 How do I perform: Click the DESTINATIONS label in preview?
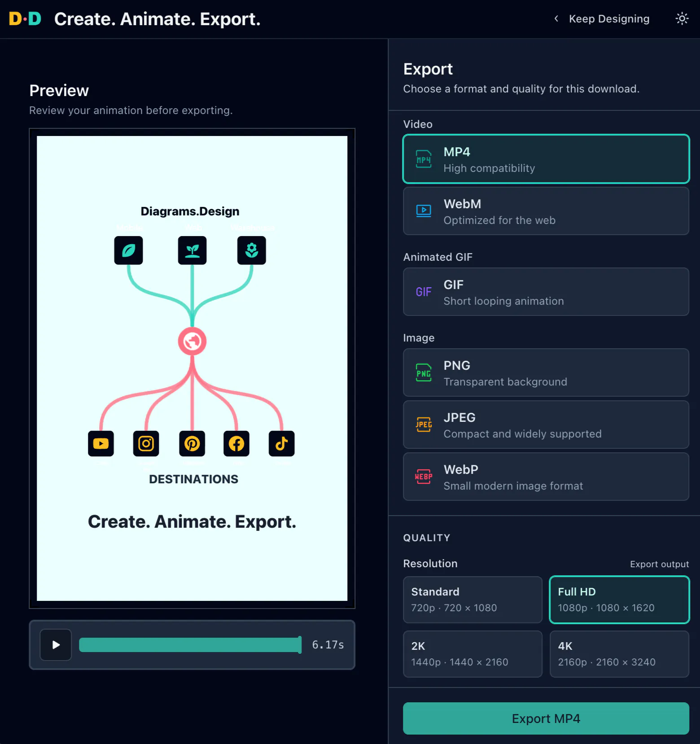click(193, 479)
